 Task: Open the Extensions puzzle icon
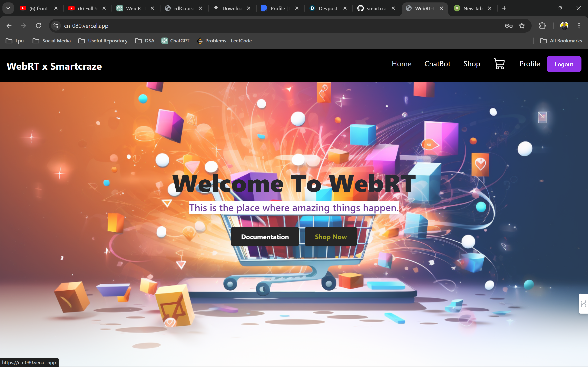542,26
